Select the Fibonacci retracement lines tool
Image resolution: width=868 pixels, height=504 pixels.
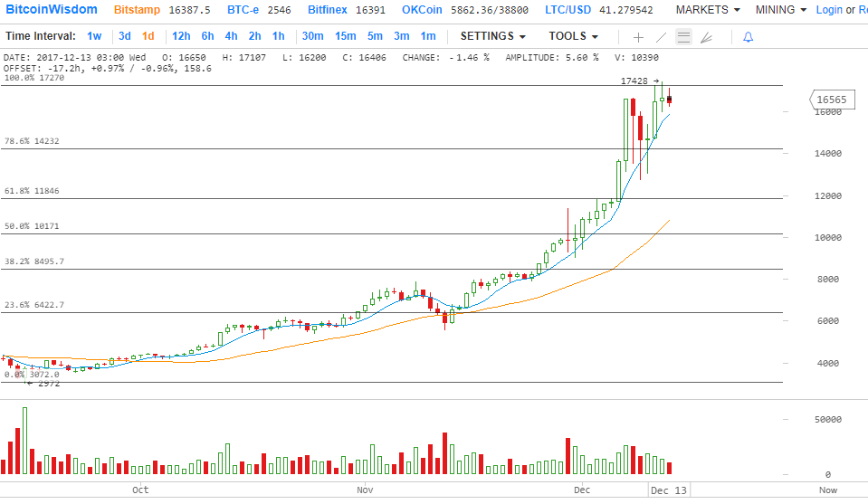click(x=684, y=37)
